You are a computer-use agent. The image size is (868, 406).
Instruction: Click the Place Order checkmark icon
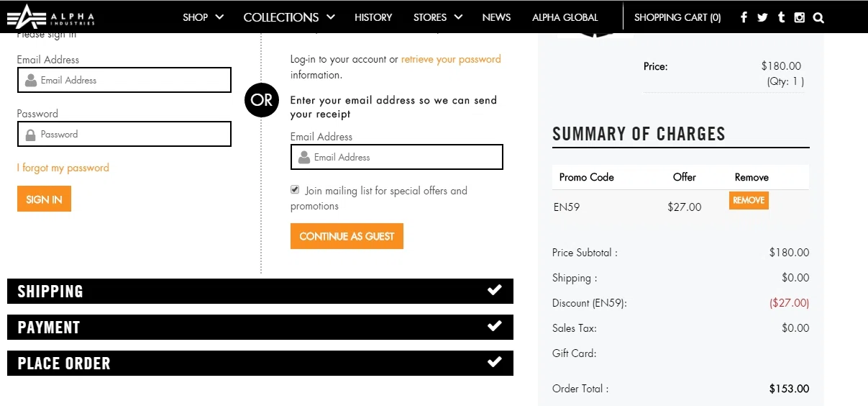click(x=495, y=362)
